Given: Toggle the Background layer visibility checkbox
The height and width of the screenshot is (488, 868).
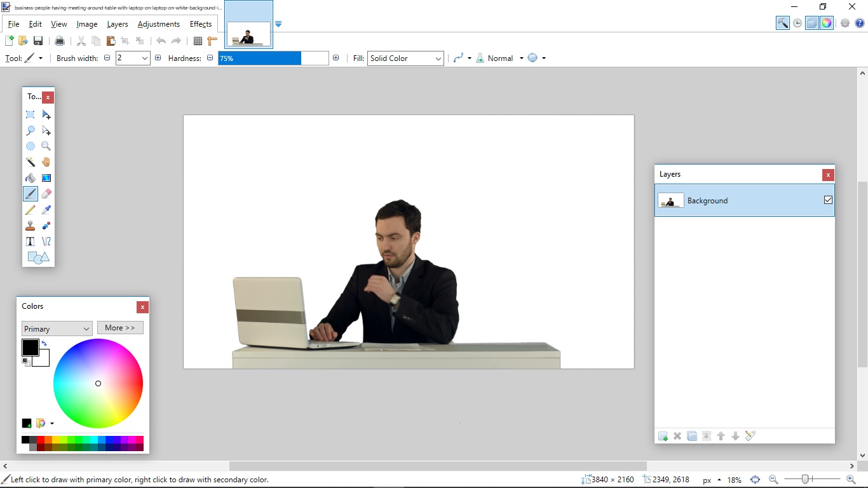Looking at the screenshot, I should click(828, 200).
